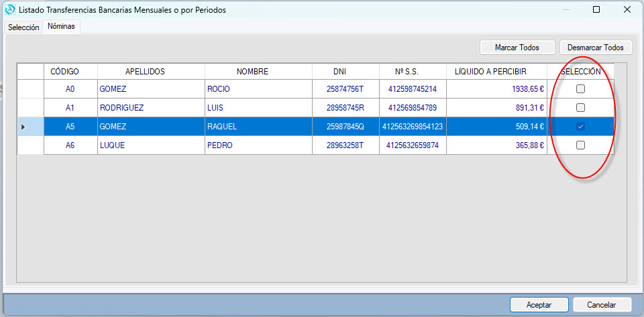Check the selection box for Luis Rodriguez

pyautogui.click(x=581, y=108)
